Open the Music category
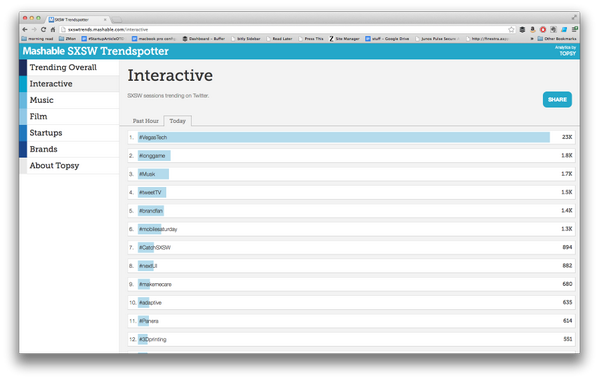Screen dimensions: 599x380 (x=70, y=100)
